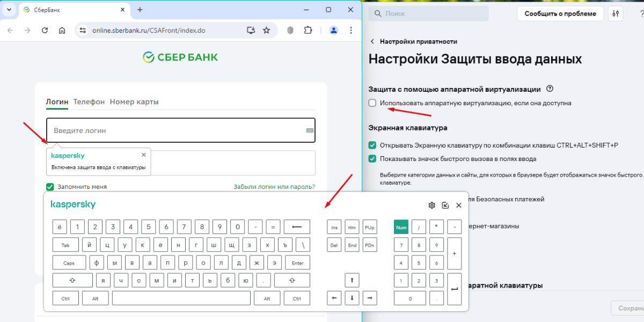This screenshot has width=644, height=322.
Task: Select the Логин tab
Action: (x=57, y=102)
